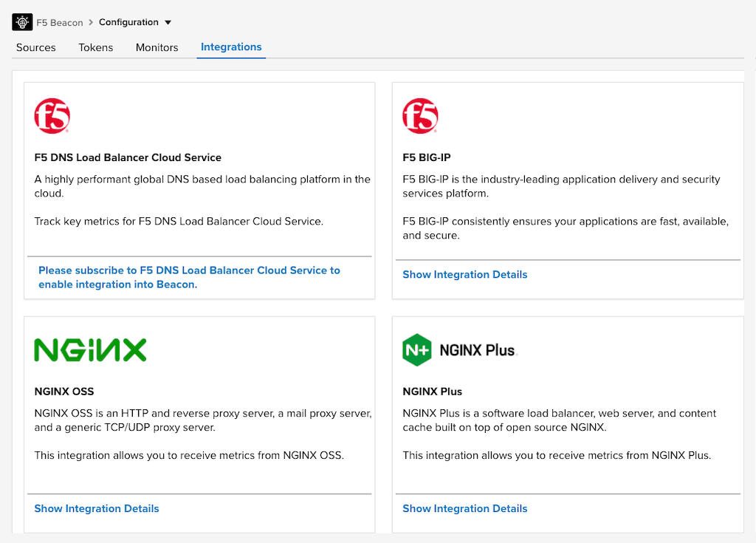Switch to the Sources tab
The height and width of the screenshot is (543, 756).
[x=36, y=47]
